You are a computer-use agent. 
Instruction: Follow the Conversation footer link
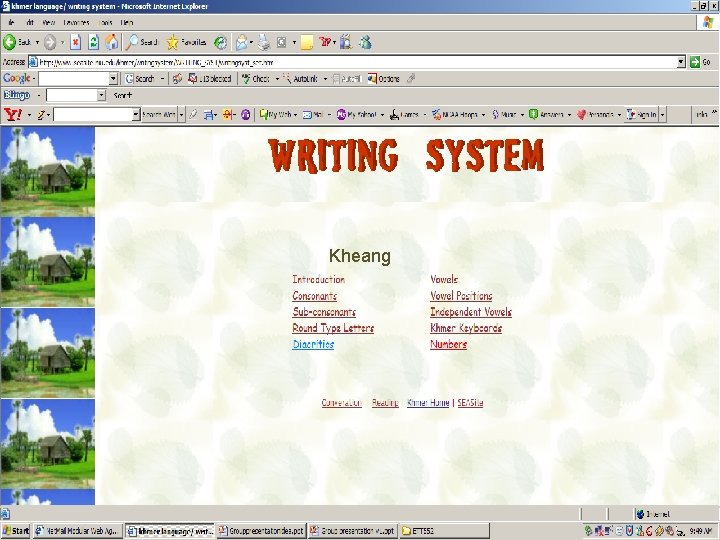point(342,403)
